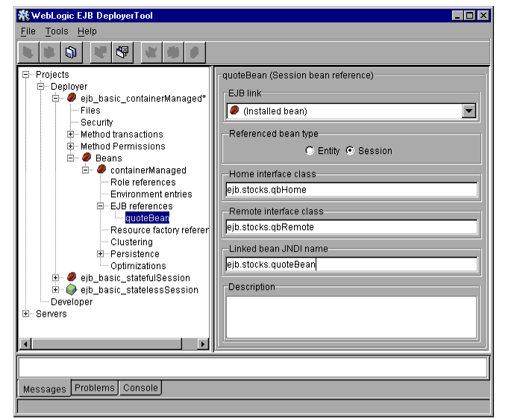This screenshot has width=532, height=419.
Task: Expand the Method transactions node
Action: tap(71, 134)
